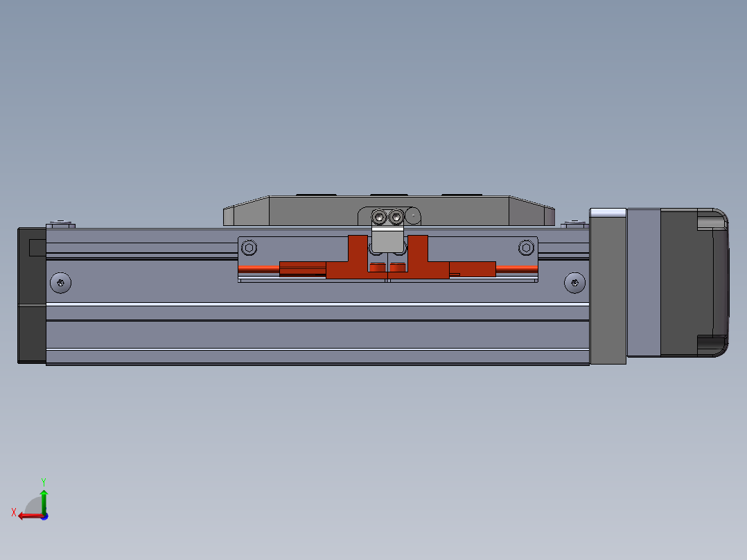
Task: Click the red sensor cable on the left
Action: [x=258, y=268]
